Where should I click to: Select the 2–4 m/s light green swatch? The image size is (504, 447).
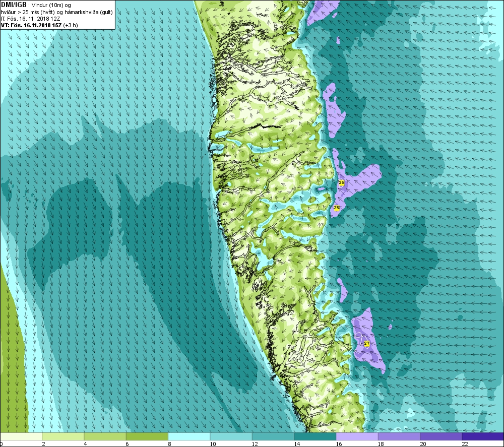pos(63,436)
